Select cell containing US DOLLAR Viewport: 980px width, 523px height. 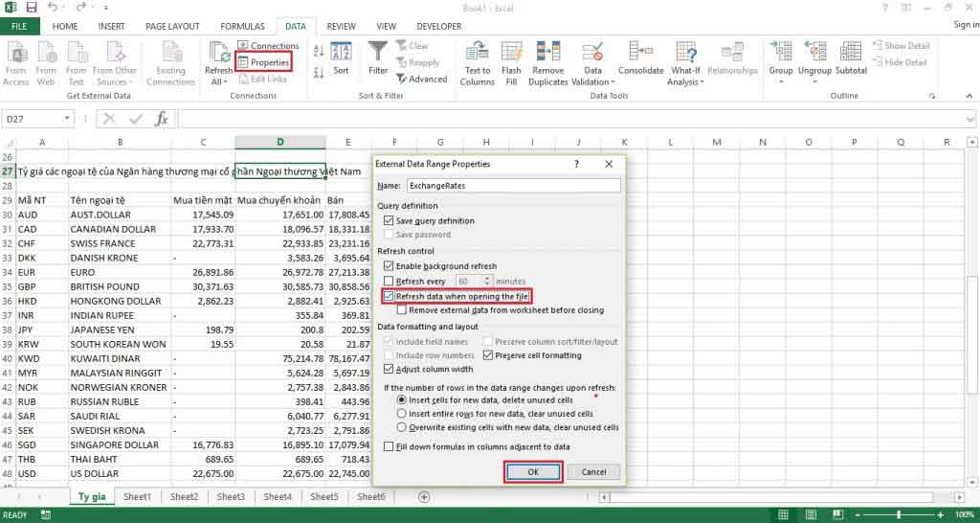click(120, 473)
